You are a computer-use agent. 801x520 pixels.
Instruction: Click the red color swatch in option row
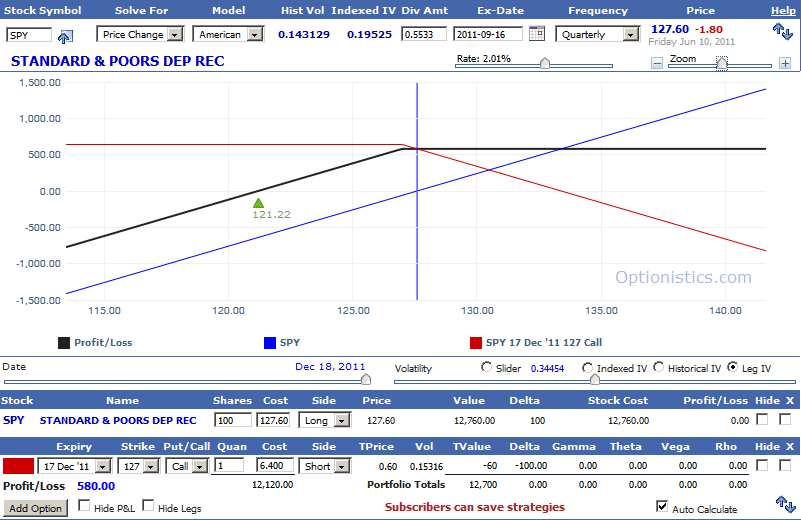18,466
